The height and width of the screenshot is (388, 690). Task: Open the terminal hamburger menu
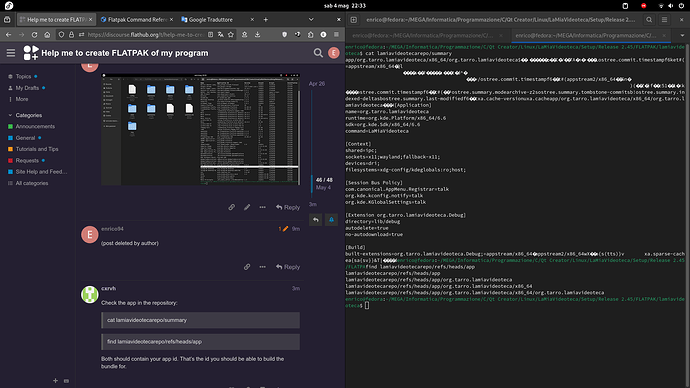point(664,20)
